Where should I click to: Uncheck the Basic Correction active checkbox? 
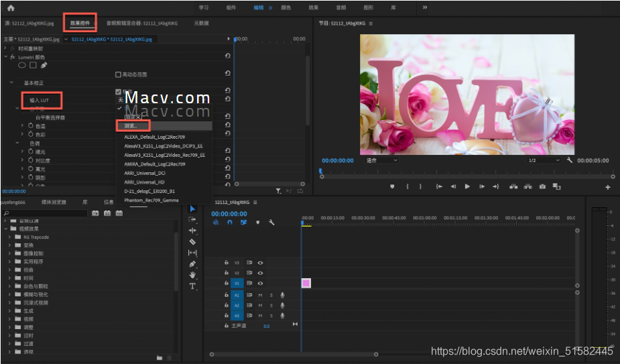118,92
